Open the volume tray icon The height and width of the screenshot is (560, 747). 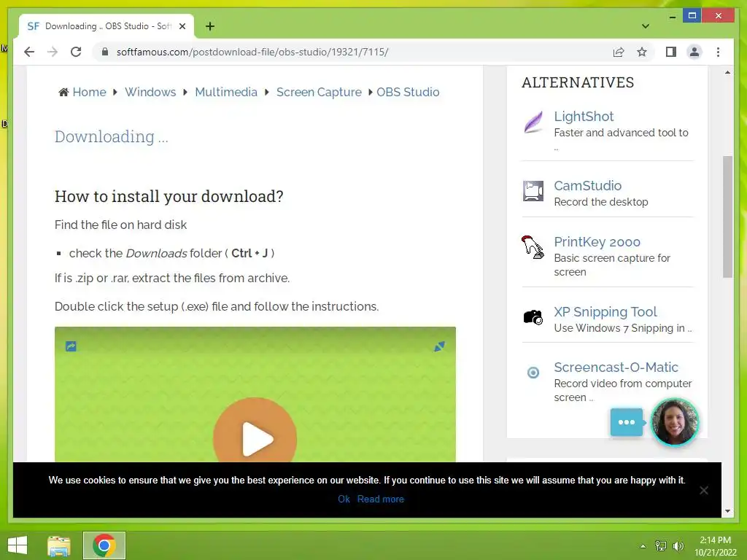click(678, 546)
